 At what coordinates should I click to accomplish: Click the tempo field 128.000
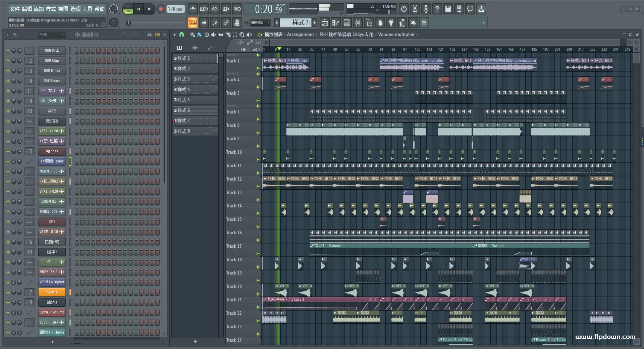coord(176,9)
